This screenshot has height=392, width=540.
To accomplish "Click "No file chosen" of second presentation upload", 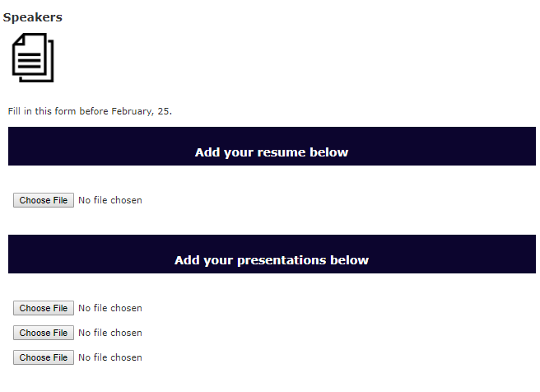I will tap(110, 333).
